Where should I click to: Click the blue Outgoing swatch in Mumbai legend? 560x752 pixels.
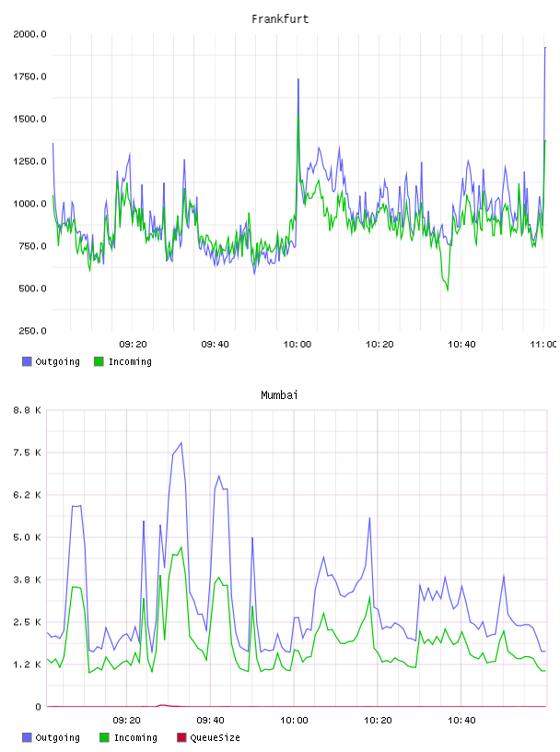point(27,737)
